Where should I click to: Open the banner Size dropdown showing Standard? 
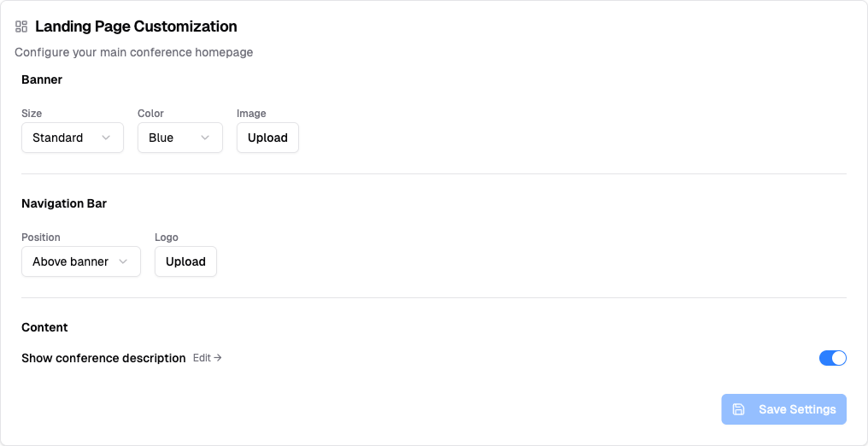point(73,138)
